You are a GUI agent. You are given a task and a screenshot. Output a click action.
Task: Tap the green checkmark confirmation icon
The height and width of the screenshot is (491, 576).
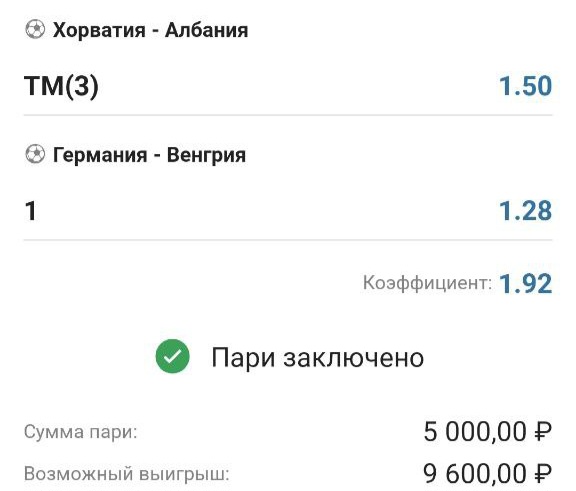click(x=172, y=356)
